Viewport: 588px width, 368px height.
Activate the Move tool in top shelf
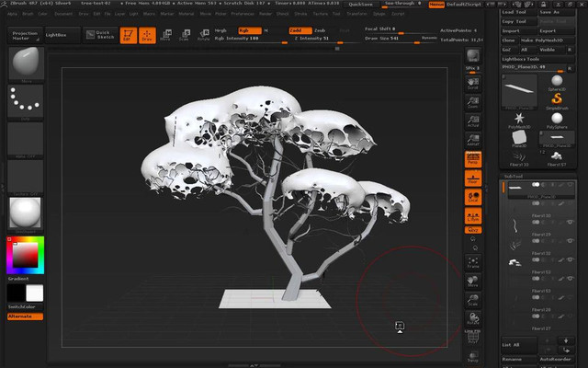tap(164, 36)
